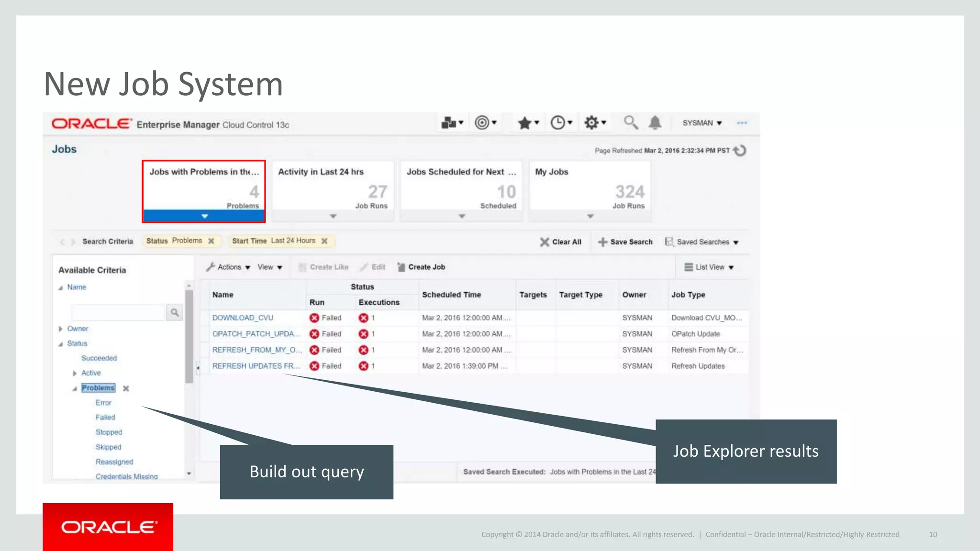980x551 pixels.
Task: Expand arrow under My Jobs tile
Action: pos(590,216)
